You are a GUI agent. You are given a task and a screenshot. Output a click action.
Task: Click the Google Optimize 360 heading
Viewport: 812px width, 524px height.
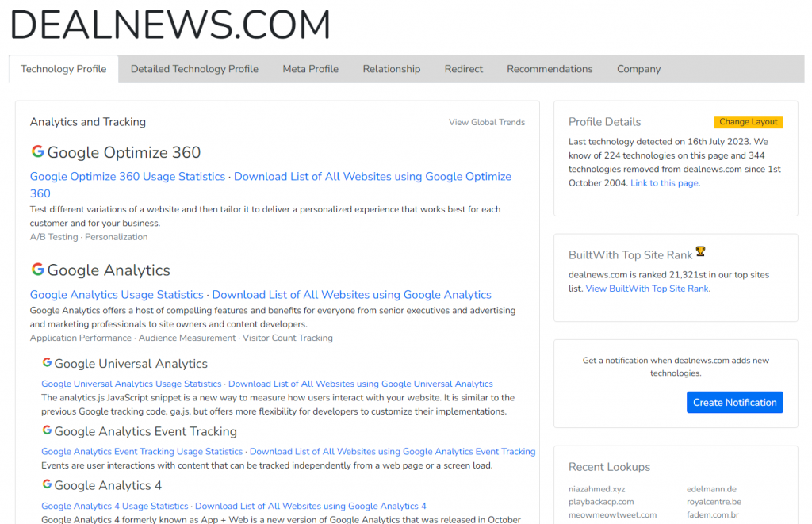coord(124,152)
